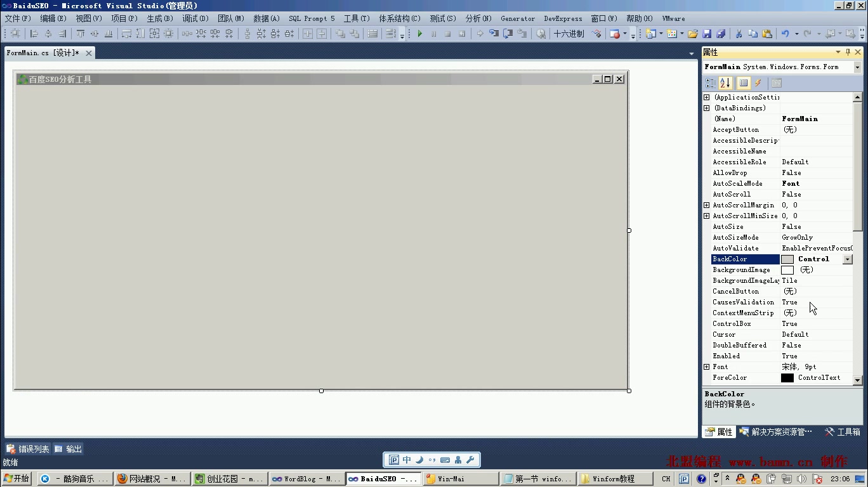Open the 文件(F) menu
This screenshot has height=487, width=868.
[17, 18]
